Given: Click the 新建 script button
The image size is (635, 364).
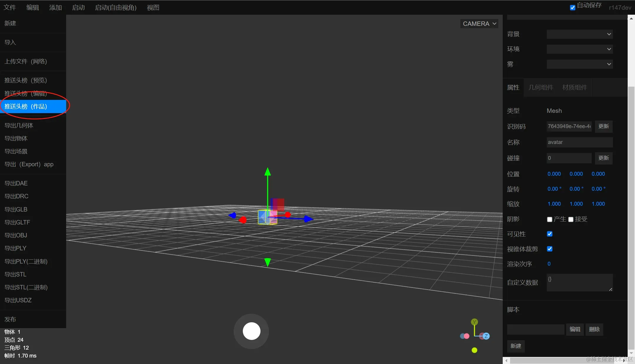Looking at the screenshot, I should 516,346.
